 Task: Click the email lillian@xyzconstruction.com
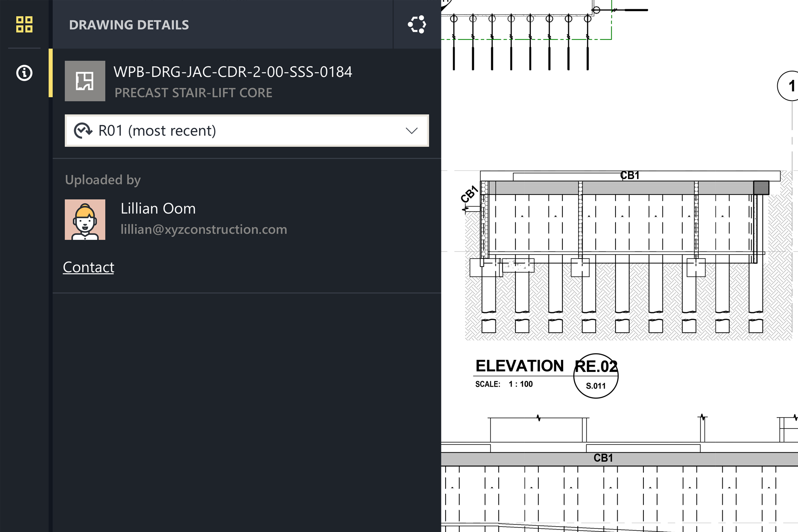204,229
